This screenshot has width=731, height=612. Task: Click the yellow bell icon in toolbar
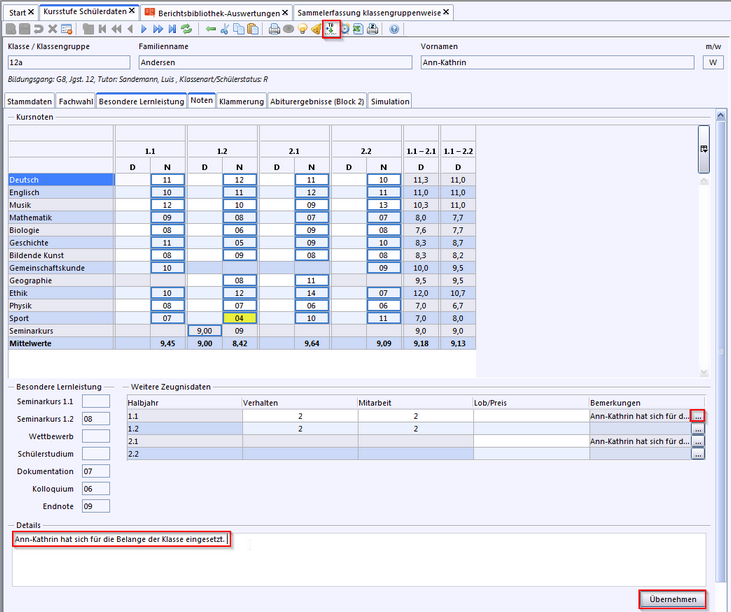(x=316, y=29)
